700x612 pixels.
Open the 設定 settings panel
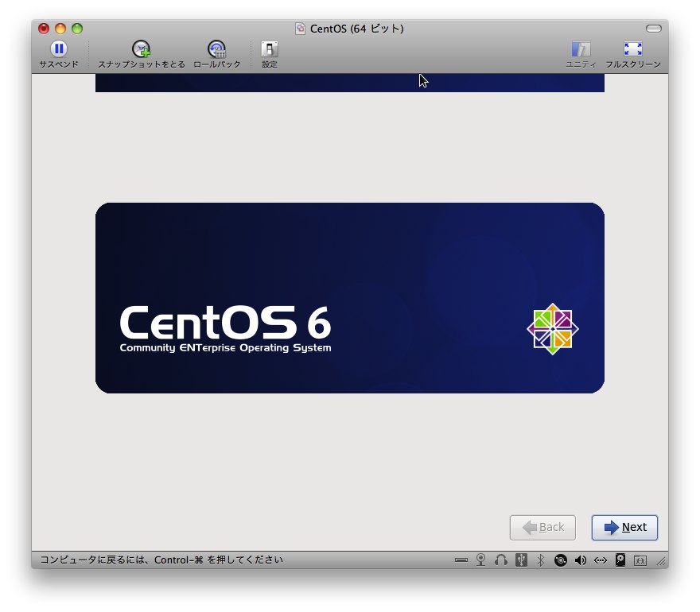pos(269,53)
